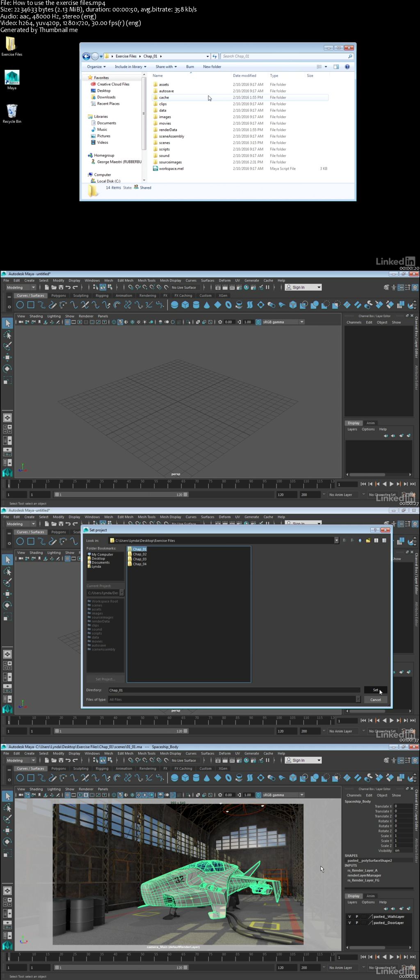The image size is (420, 980).
Task: Toggle V visibility of pasted_DoorLayer
Action: pos(349,923)
